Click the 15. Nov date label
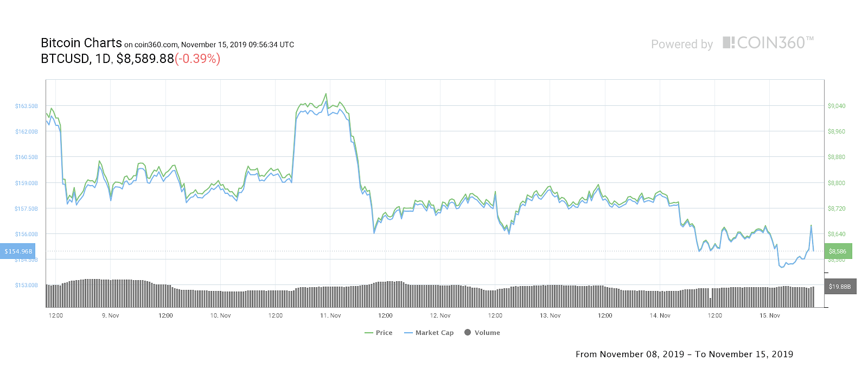This screenshot has height=380, width=868. point(769,315)
